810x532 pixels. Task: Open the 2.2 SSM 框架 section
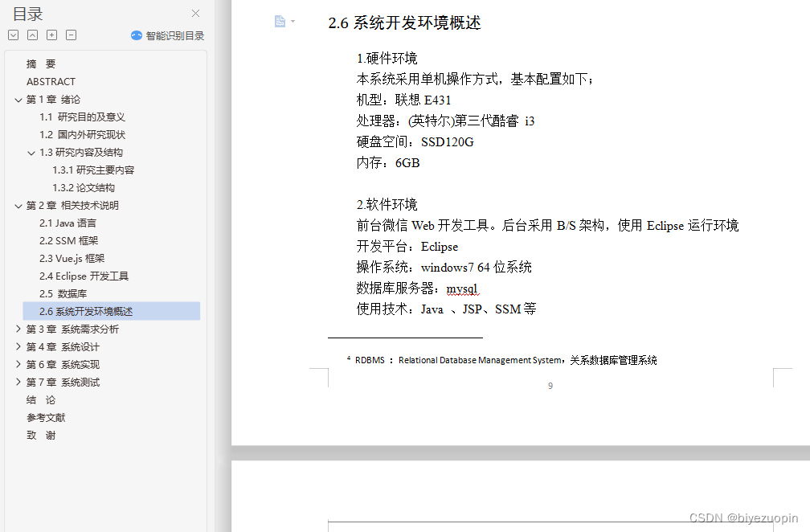coord(69,240)
